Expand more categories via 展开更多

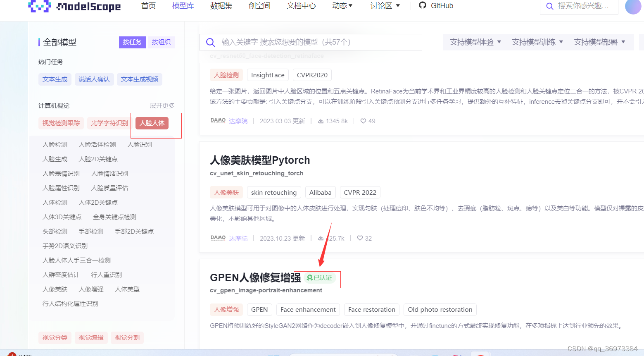point(162,106)
